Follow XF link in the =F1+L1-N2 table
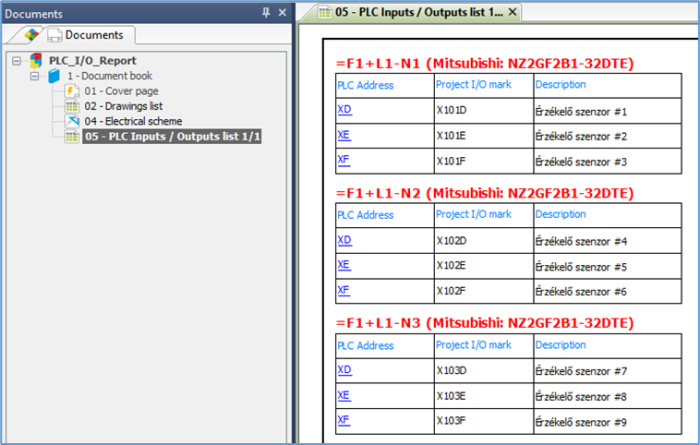This screenshot has height=445, width=700. click(343, 291)
